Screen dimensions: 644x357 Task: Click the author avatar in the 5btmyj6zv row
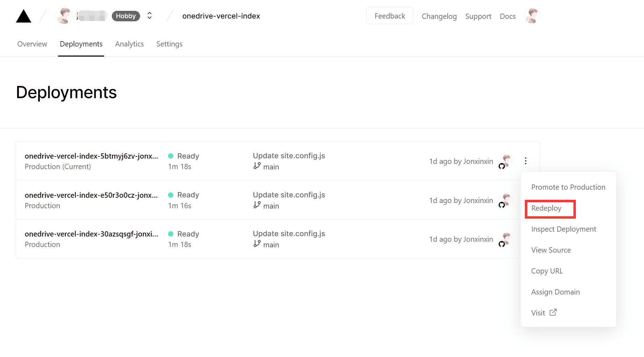tap(506, 160)
